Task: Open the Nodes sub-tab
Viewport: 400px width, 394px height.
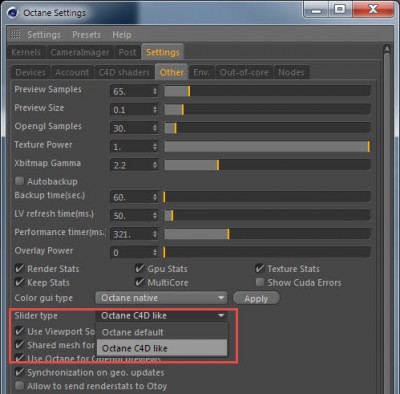Action: [291, 72]
